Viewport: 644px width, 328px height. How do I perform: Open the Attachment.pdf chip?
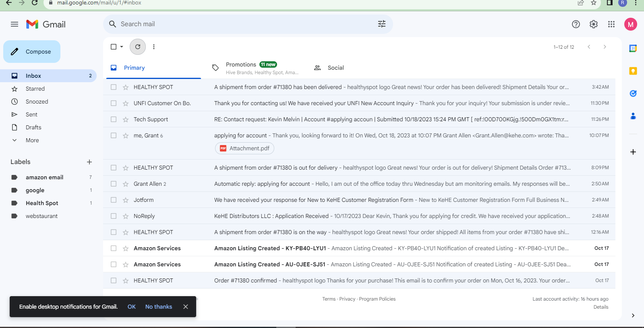[x=245, y=148]
